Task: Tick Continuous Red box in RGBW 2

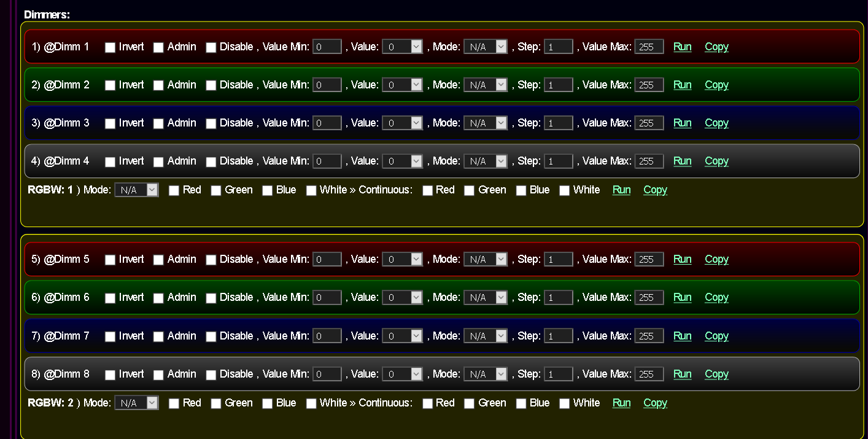Action: pyautogui.click(x=427, y=403)
